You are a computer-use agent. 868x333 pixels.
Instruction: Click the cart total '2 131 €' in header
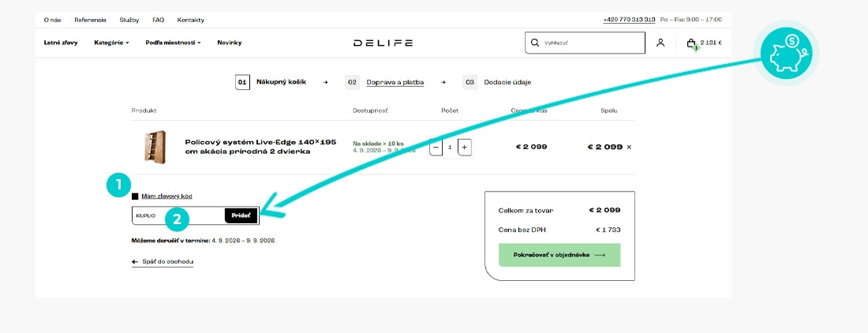tap(711, 43)
